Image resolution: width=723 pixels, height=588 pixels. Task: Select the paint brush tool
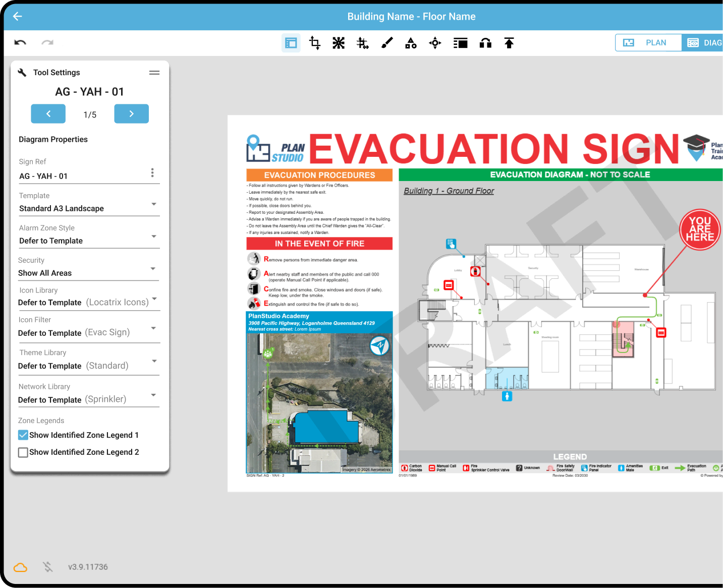[386, 43]
